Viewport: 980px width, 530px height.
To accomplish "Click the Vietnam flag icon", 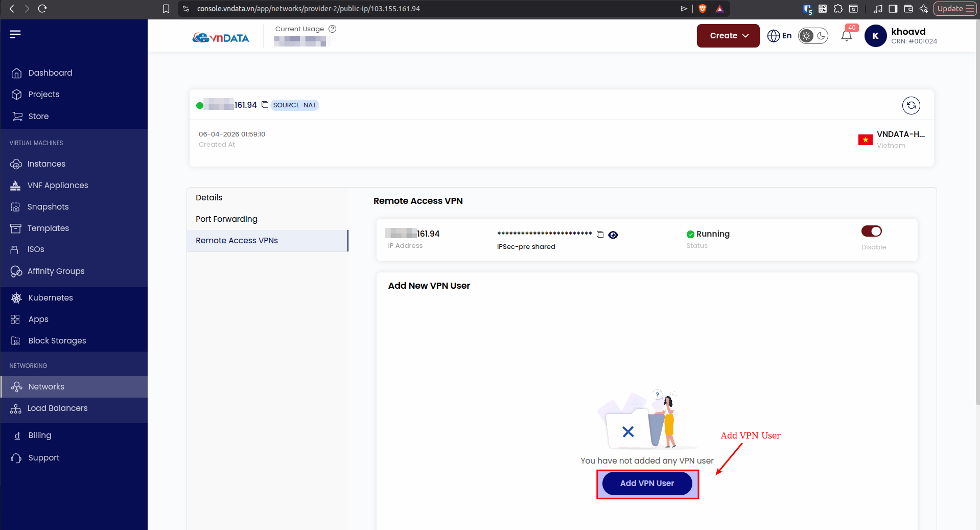I will [866, 140].
